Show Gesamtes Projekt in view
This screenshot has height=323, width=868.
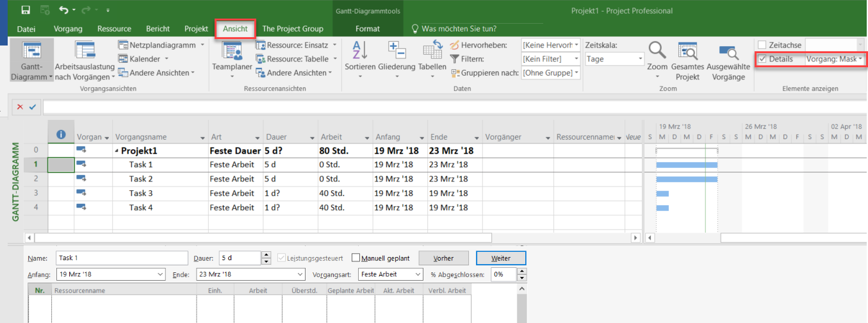tap(687, 51)
